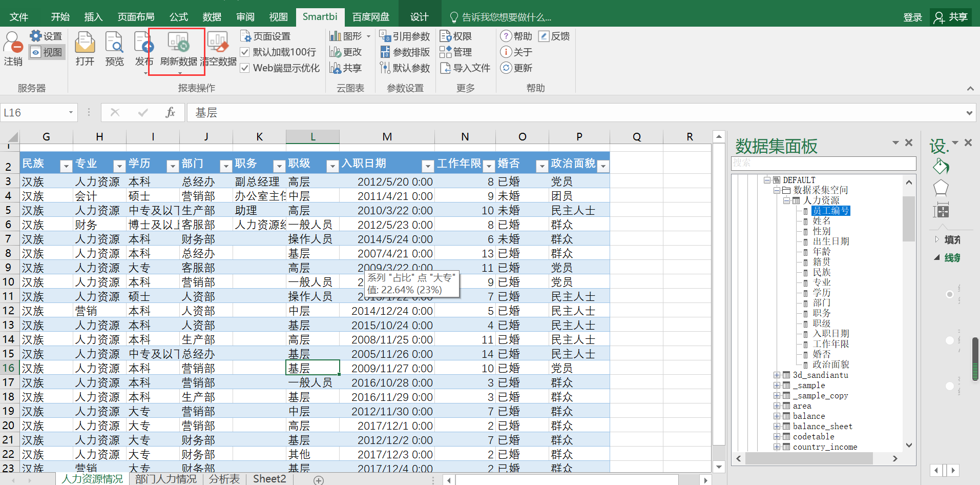
Task: Switch to Sheet2 sheet tab
Action: pyautogui.click(x=269, y=479)
